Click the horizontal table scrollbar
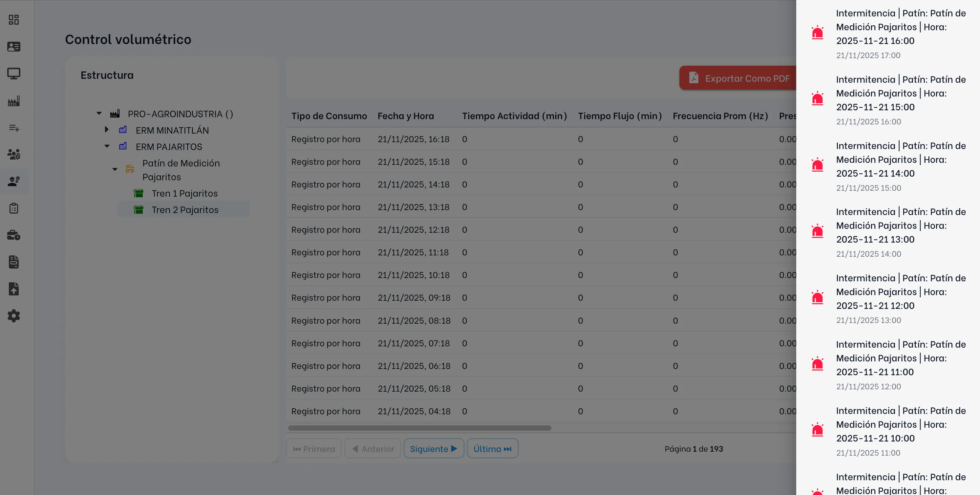 (x=419, y=428)
